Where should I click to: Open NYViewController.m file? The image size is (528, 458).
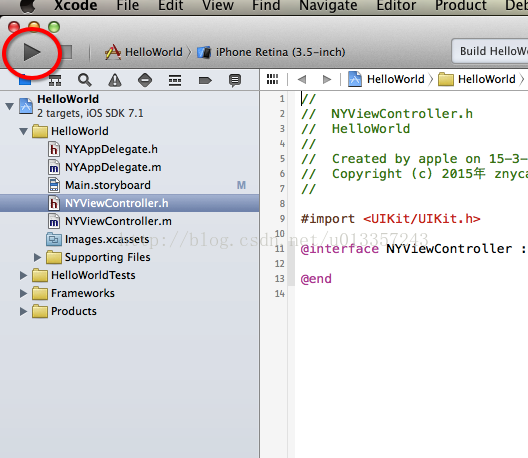[x=130, y=221]
